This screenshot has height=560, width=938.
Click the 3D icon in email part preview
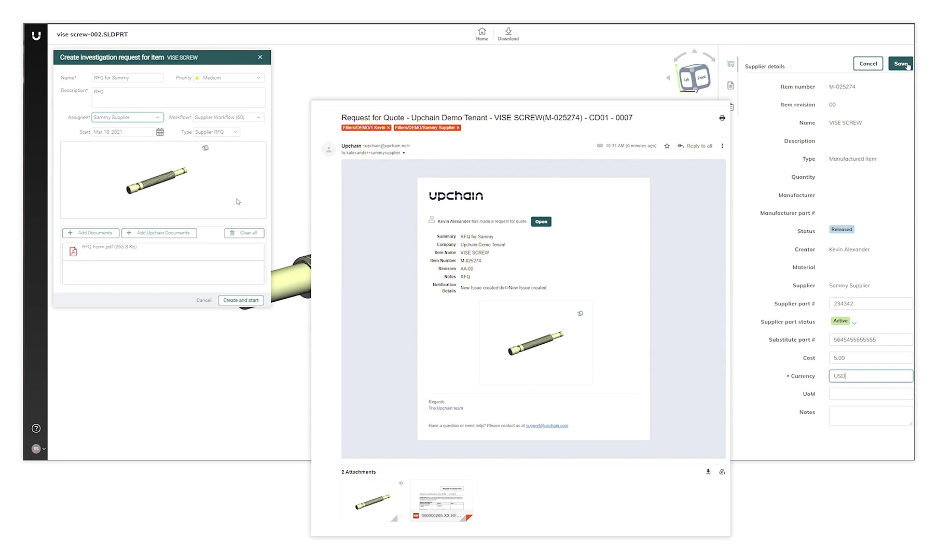point(580,313)
